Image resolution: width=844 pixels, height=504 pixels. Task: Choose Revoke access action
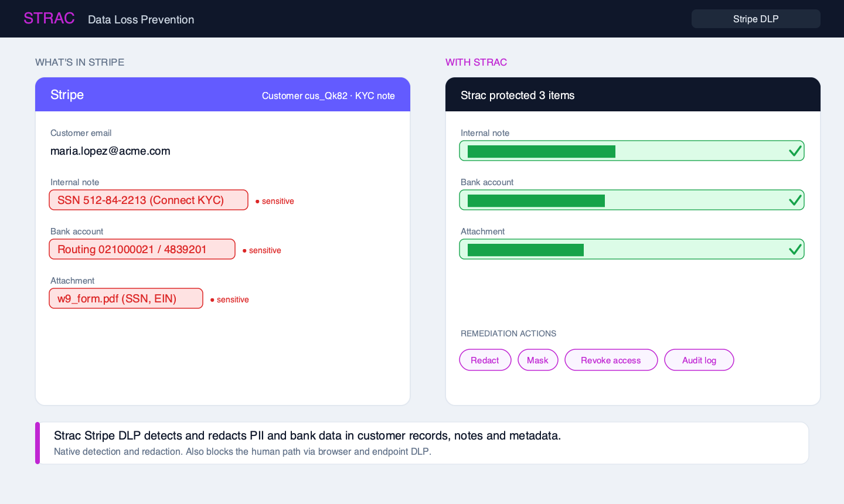(611, 360)
